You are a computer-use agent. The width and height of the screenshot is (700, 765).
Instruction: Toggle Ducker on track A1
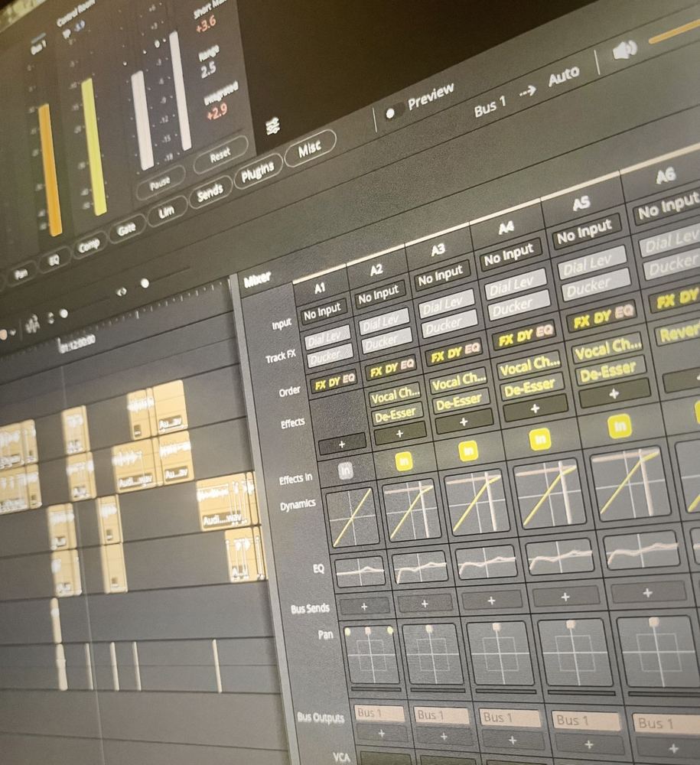pyautogui.click(x=329, y=356)
